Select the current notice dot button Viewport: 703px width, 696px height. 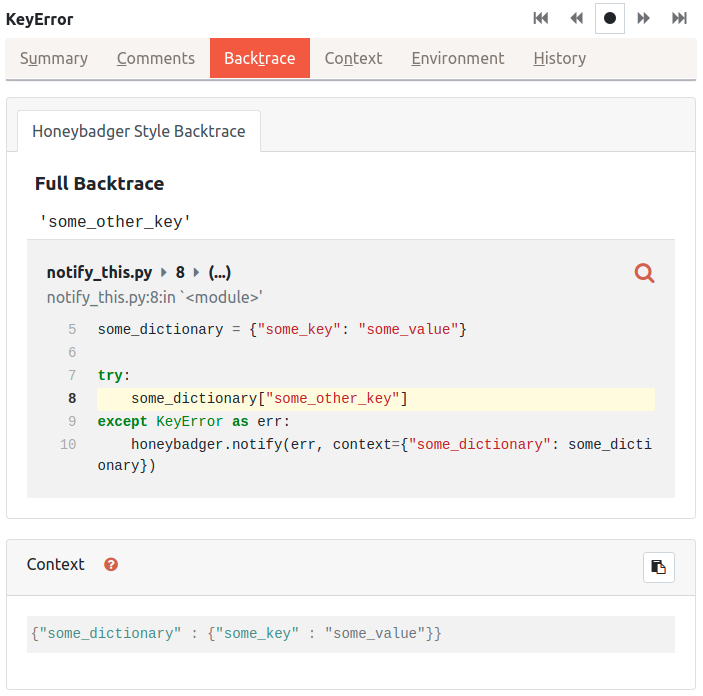click(609, 18)
